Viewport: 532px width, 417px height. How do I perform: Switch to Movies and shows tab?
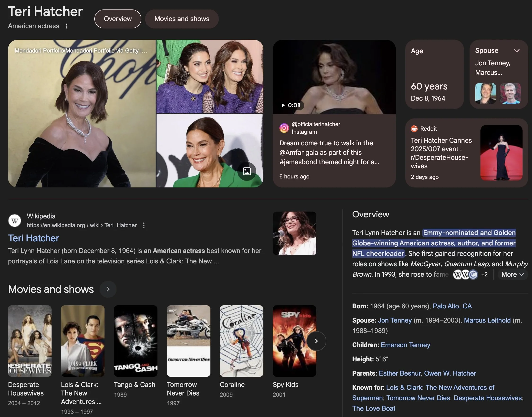[x=182, y=19]
